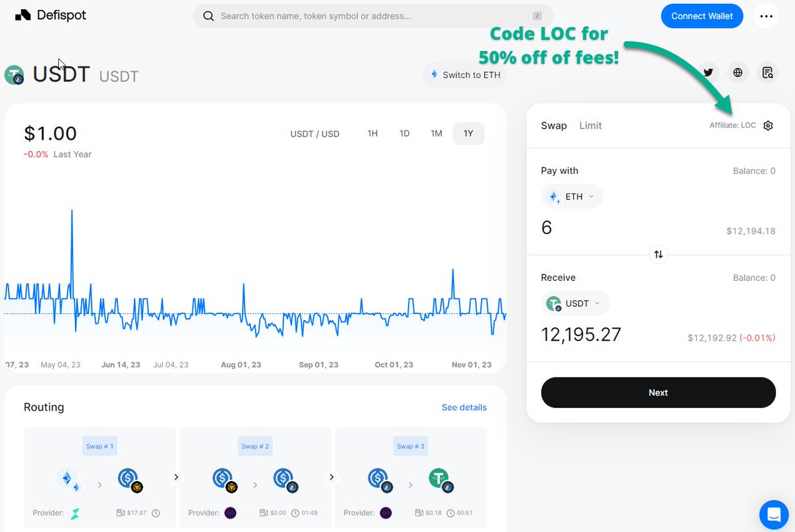Click the USDT / USD pair label

click(315, 134)
